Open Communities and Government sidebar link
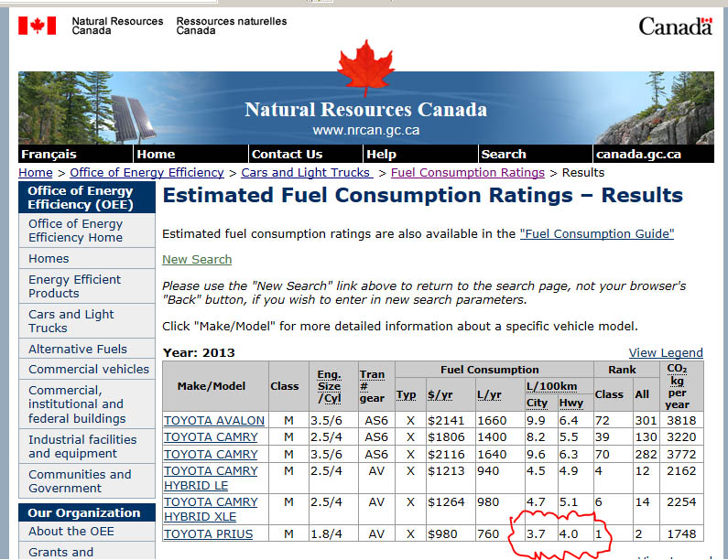This screenshot has width=728, height=560. pyautogui.click(x=80, y=481)
